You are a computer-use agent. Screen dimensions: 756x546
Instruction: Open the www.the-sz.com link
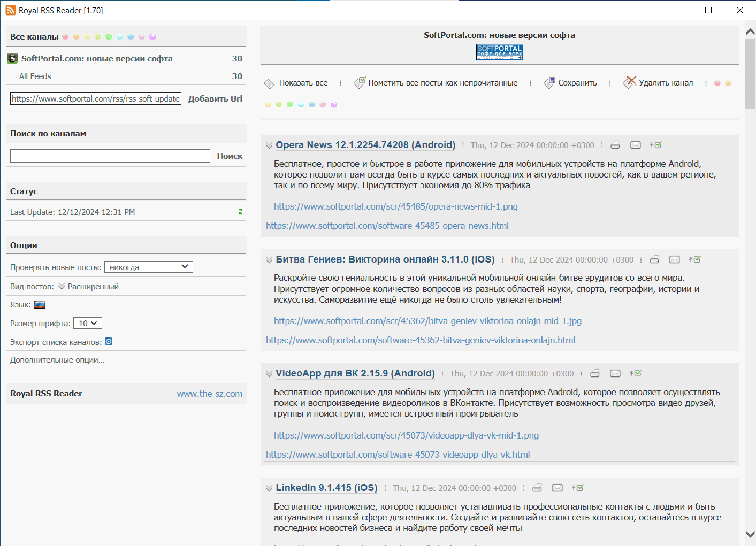pyautogui.click(x=210, y=394)
